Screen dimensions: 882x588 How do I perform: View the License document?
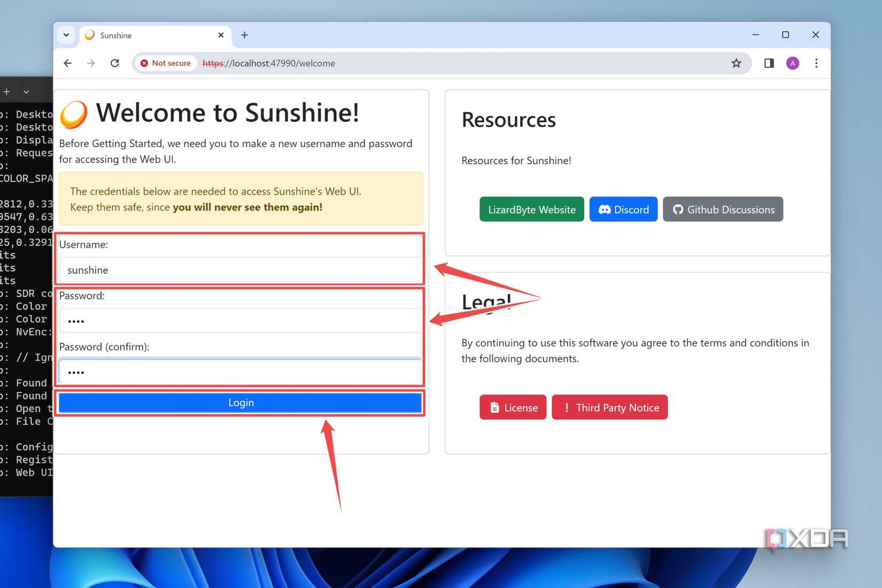tap(513, 407)
